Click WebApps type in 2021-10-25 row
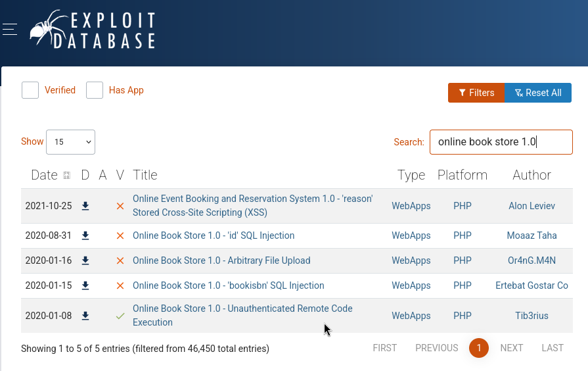Screen dimensions: 588x371 (411, 206)
